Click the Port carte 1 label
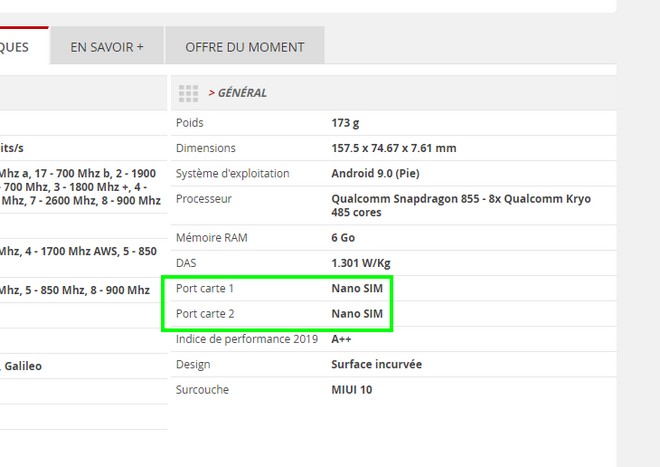This screenshot has width=660, height=467. coord(205,288)
